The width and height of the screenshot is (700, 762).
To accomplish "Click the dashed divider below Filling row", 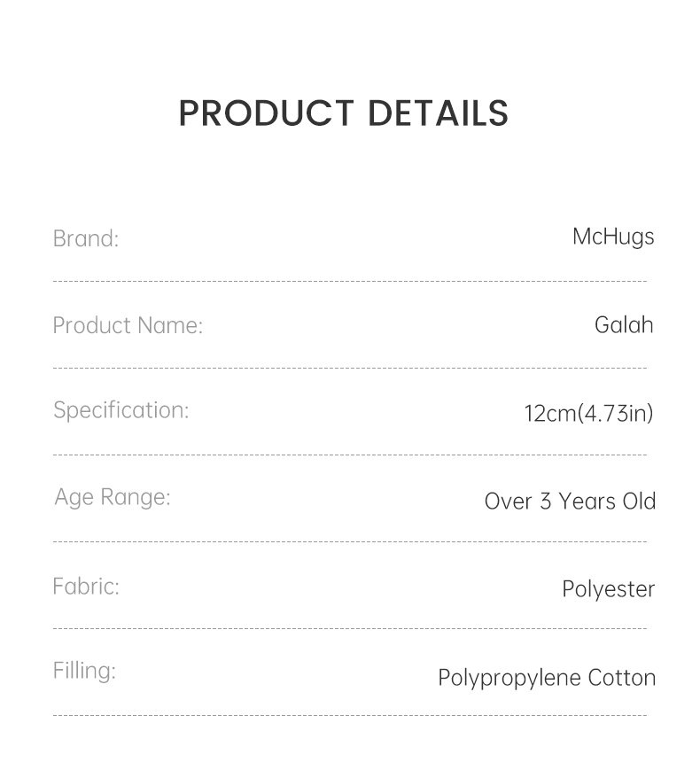I will coord(350,714).
